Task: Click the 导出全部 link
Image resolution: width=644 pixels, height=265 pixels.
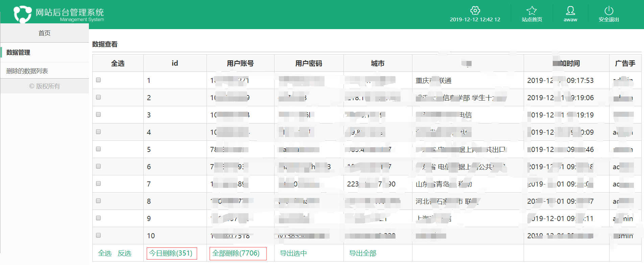Action: pos(363,253)
